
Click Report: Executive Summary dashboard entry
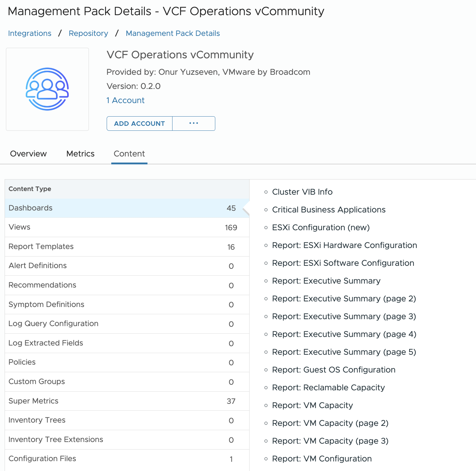tap(326, 281)
